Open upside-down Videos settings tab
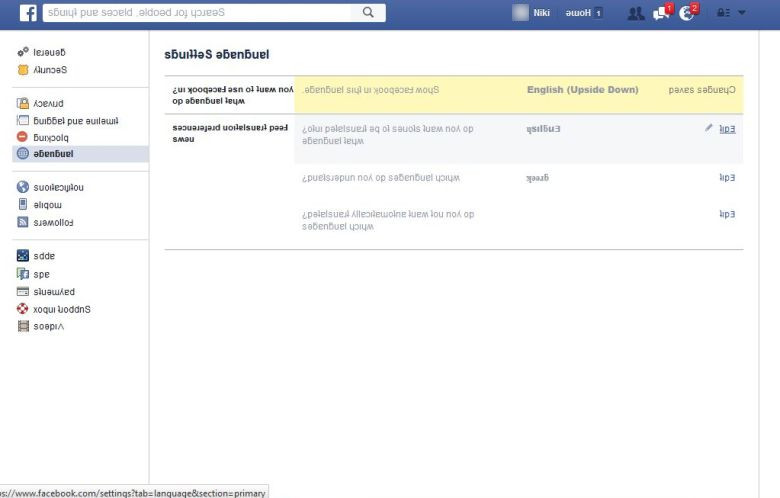 pyautogui.click(x=48, y=326)
